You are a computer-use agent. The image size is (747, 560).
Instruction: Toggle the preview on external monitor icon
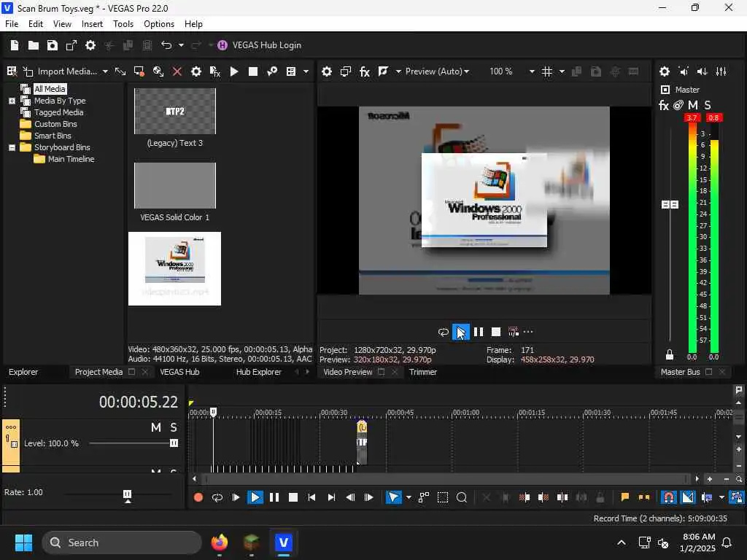(345, 71)
